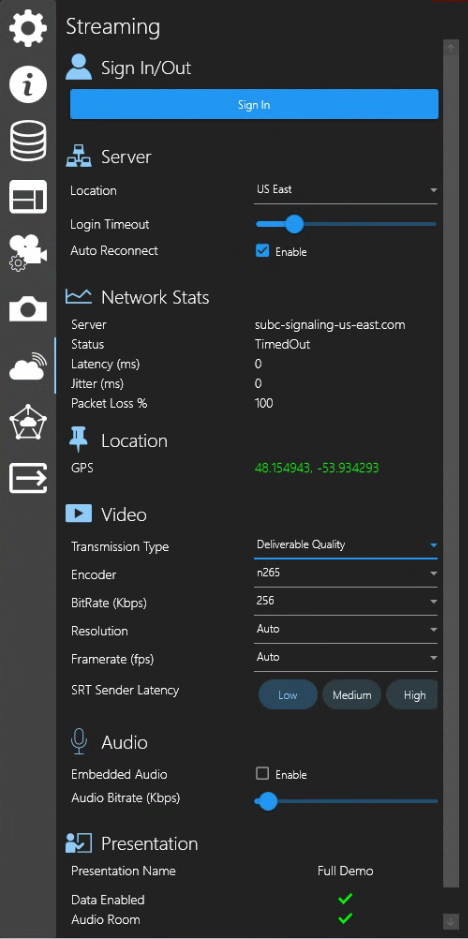468x939 pixels.
Task: Open the gear settings sidebar icon
Action: [28, 29]
